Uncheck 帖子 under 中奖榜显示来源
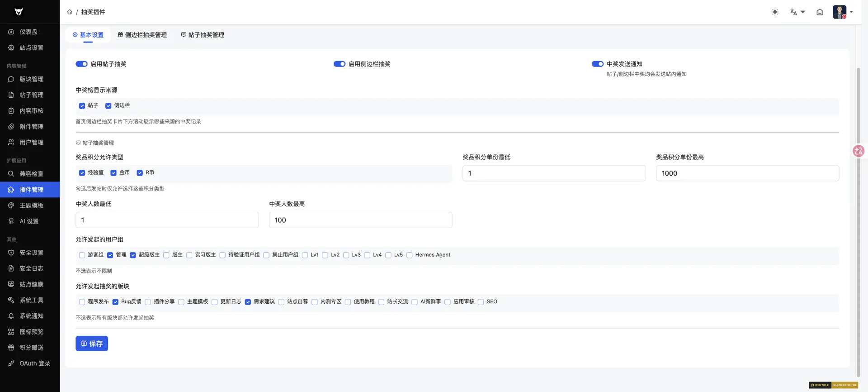868x392 pixels. pos(82,105)
